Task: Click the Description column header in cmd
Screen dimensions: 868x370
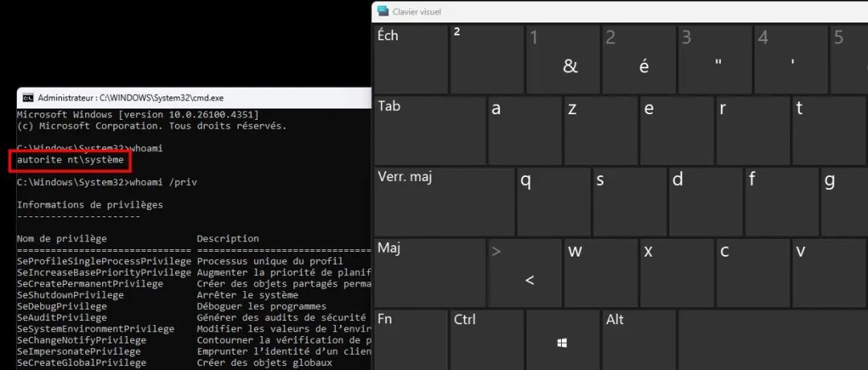Action: pos(227,239)
